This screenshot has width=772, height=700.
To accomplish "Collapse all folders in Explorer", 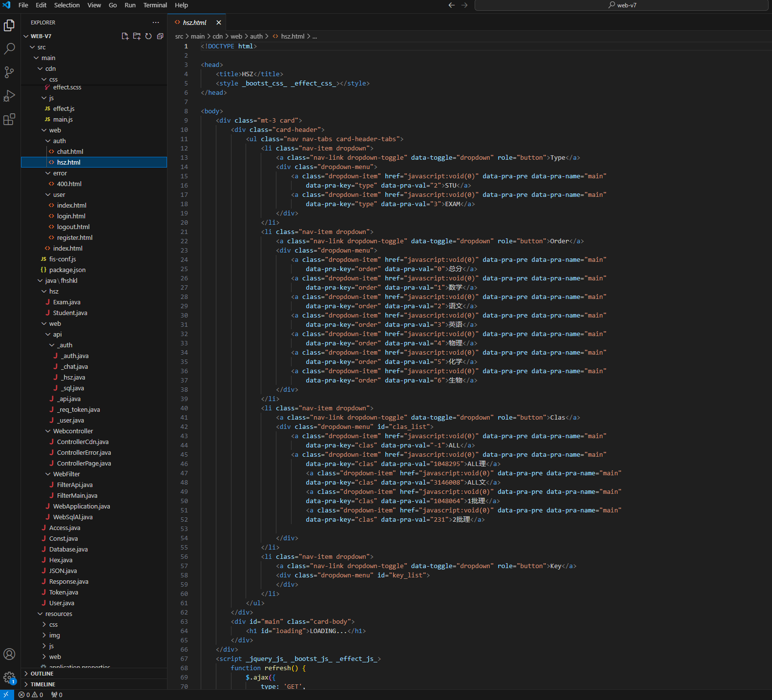I will [x=160, y=36].
